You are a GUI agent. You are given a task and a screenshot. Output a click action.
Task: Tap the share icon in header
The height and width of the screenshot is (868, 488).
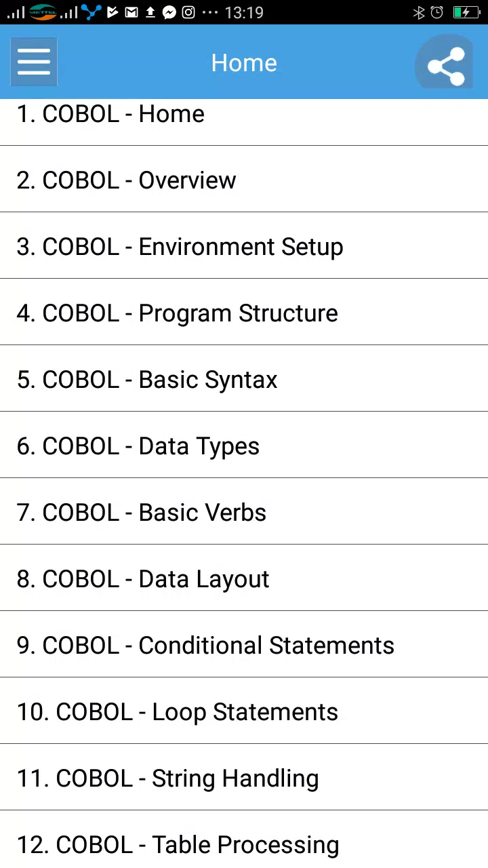446,64
